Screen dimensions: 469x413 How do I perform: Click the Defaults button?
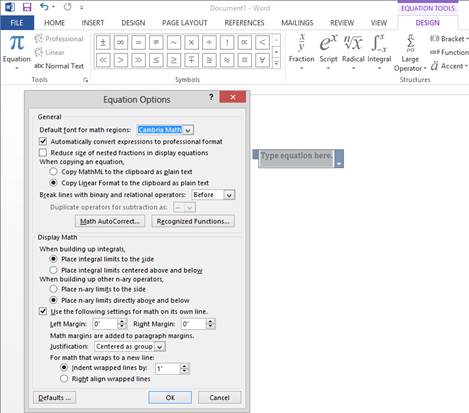click(x=54, y=398)
